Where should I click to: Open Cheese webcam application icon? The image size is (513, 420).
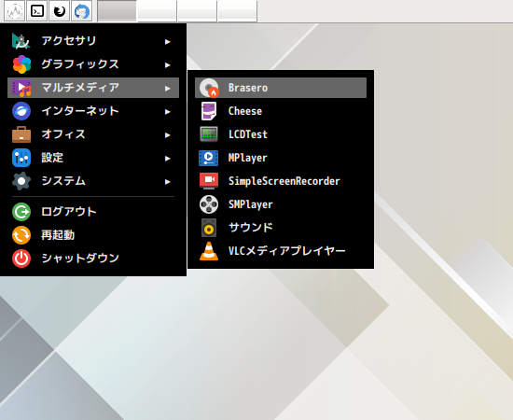209,111
